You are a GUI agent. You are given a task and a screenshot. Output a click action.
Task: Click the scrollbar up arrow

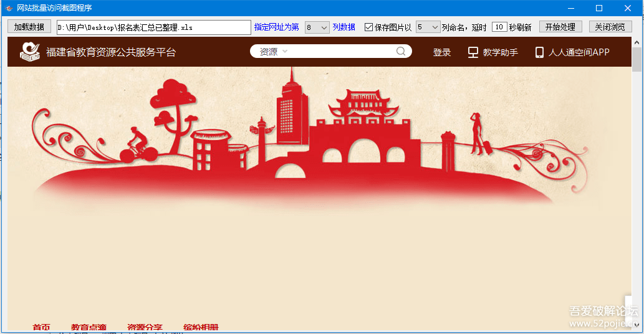point(637,42)
